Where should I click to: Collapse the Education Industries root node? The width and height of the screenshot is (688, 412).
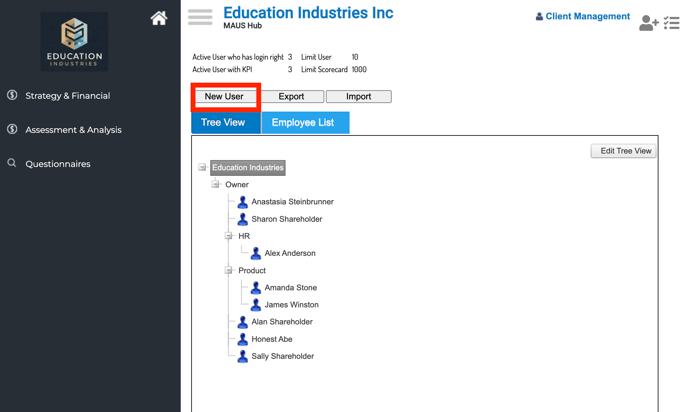[202, 168]
